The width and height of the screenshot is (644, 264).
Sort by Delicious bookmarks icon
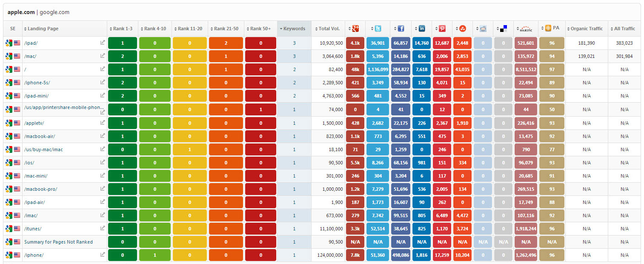(504, 29)
